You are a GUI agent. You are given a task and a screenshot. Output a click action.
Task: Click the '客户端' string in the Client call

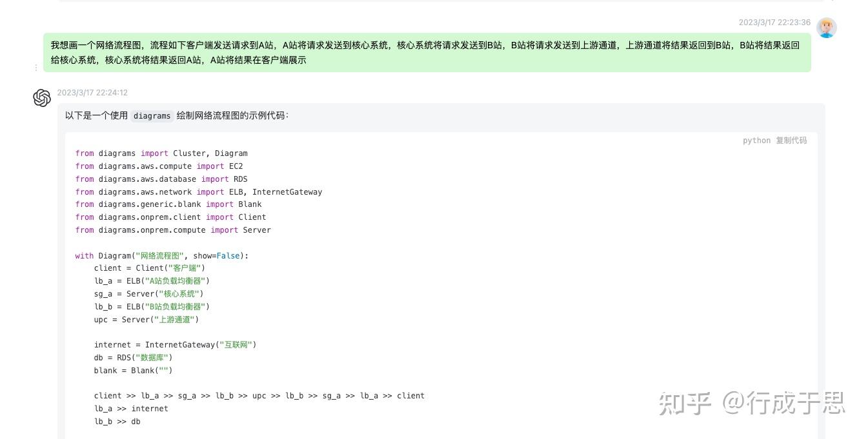185,268
